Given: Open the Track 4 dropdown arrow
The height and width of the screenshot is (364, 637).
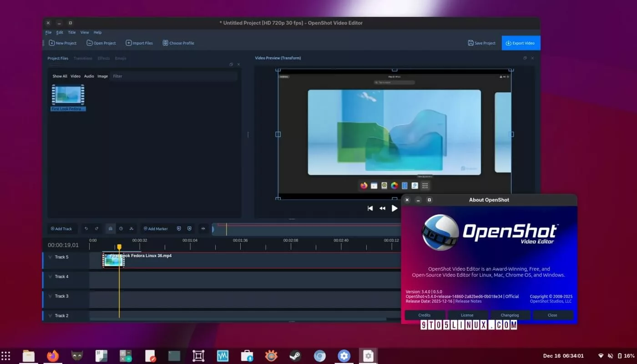Looking at the screenshot, I should (50, 277).
